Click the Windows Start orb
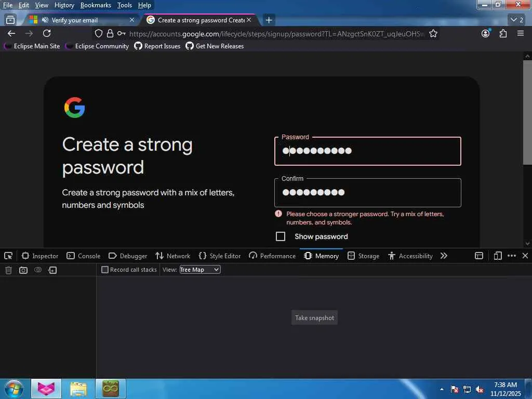Image resolution: width=532 pixels, height=399 pixels. coord(14,389)
